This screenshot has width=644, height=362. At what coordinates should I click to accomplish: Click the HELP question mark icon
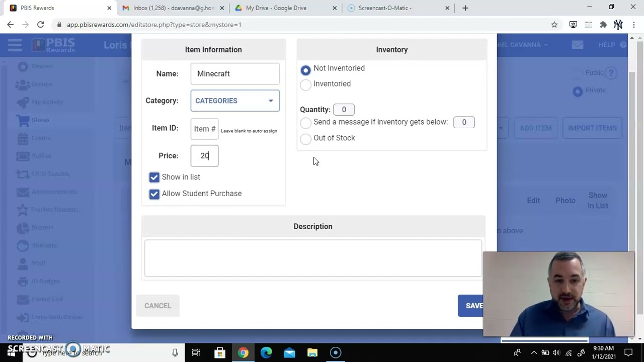623,45
